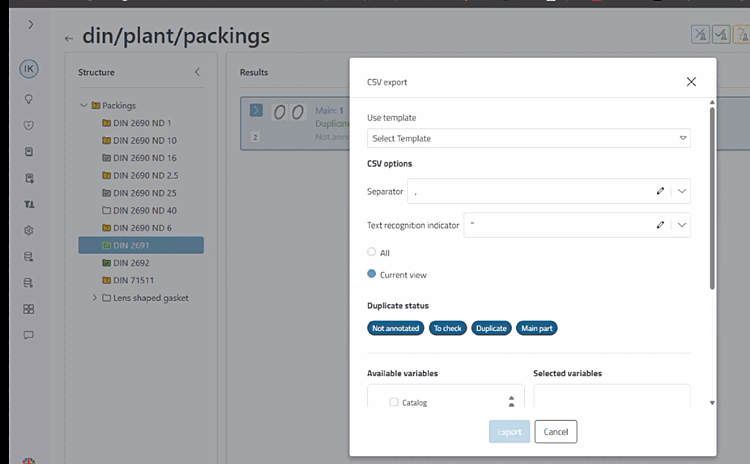Expand the Lens shaped gasket node
Image resolution: width=750 pixels, height=464 pixels.
95,298
